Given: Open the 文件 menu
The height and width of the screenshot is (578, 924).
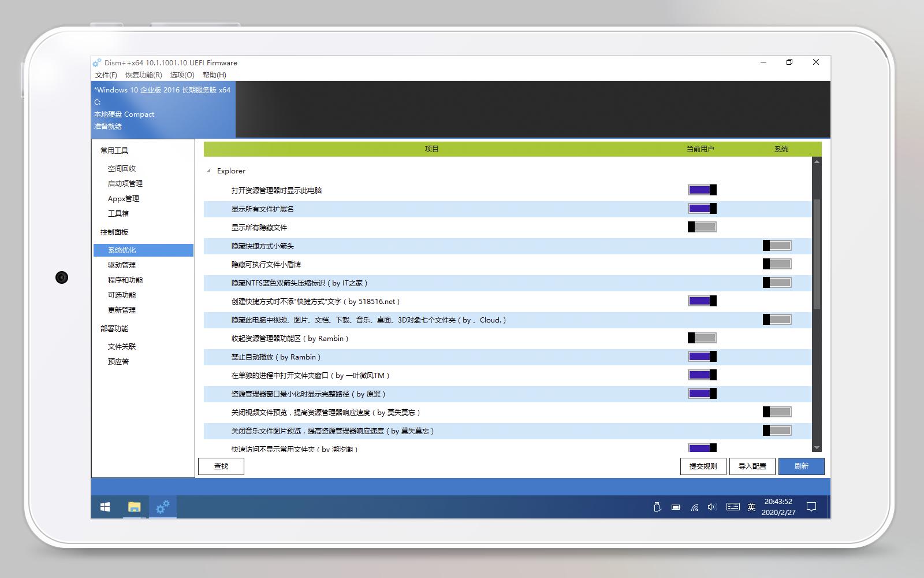Looking at the screenshot, I should pos(105,75).
